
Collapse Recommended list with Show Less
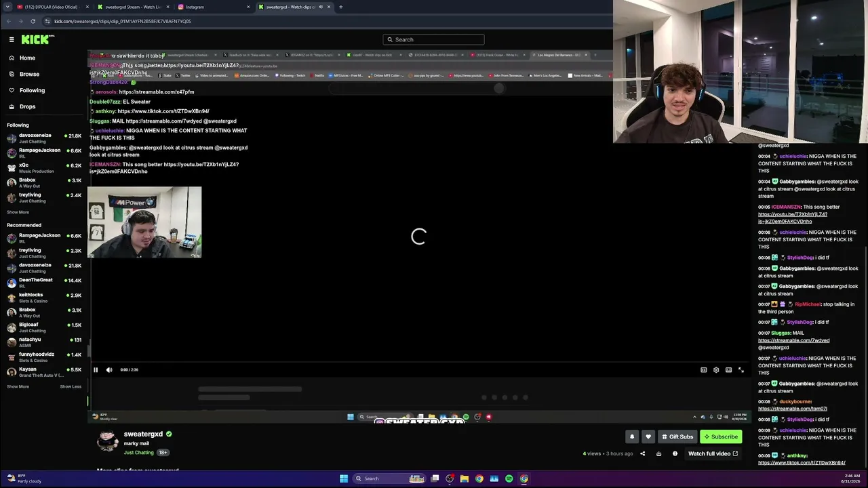tap(71, 386)
